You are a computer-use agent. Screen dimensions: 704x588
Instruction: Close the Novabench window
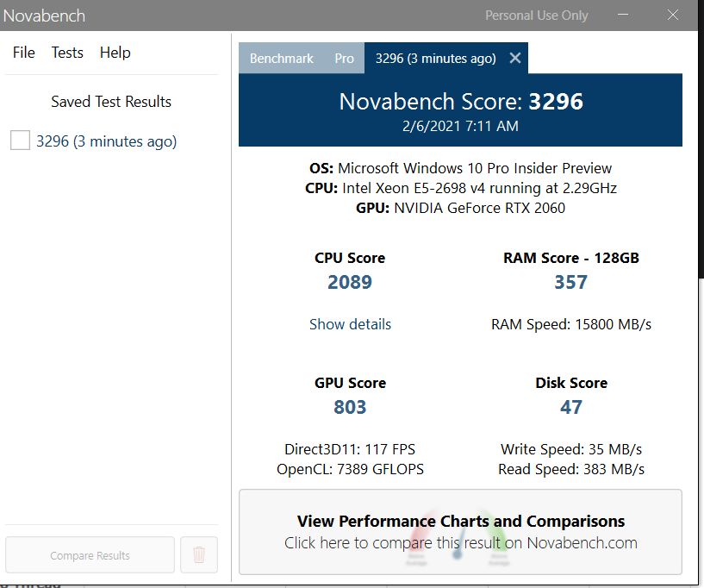674,15
